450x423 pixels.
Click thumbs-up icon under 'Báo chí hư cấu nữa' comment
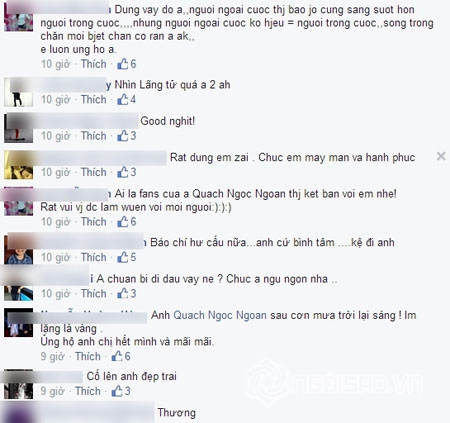pos(123,257)
